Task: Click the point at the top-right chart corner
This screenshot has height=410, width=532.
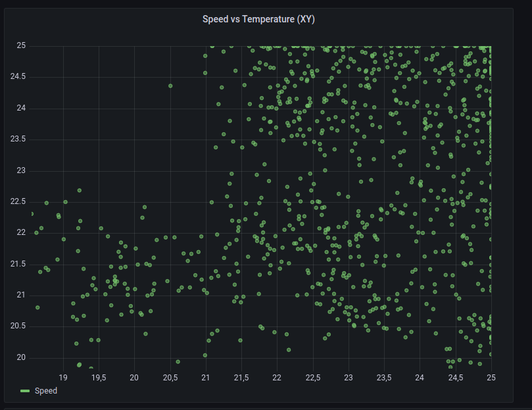Action: pyautogui.click(x=489, y=46)
